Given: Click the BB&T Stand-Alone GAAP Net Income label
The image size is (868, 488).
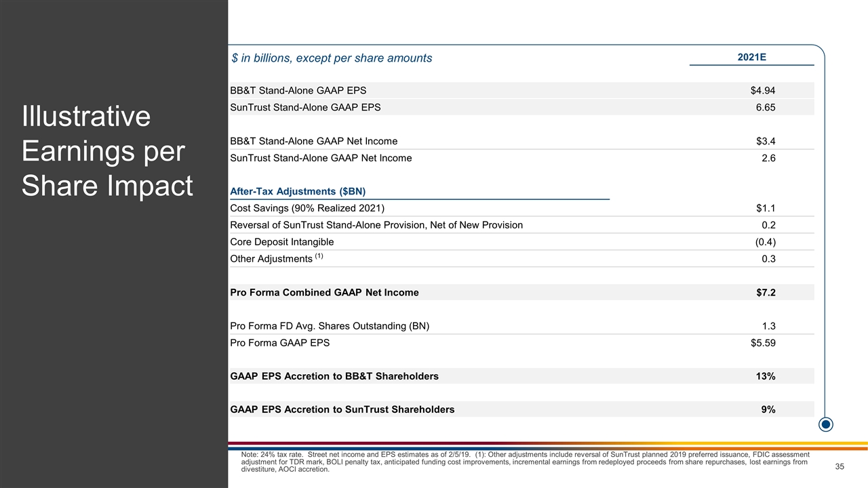Looking at the screenshot, I should (314, 141).
